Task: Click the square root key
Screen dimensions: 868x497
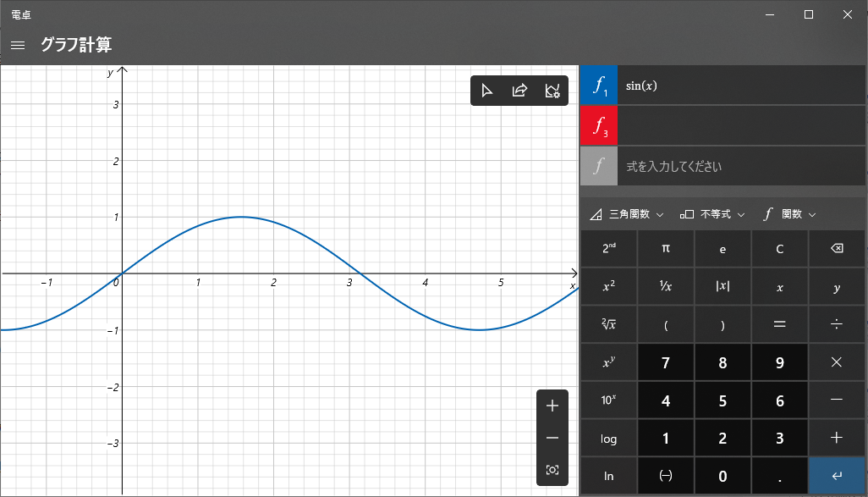Action: [x=608, y=324]
